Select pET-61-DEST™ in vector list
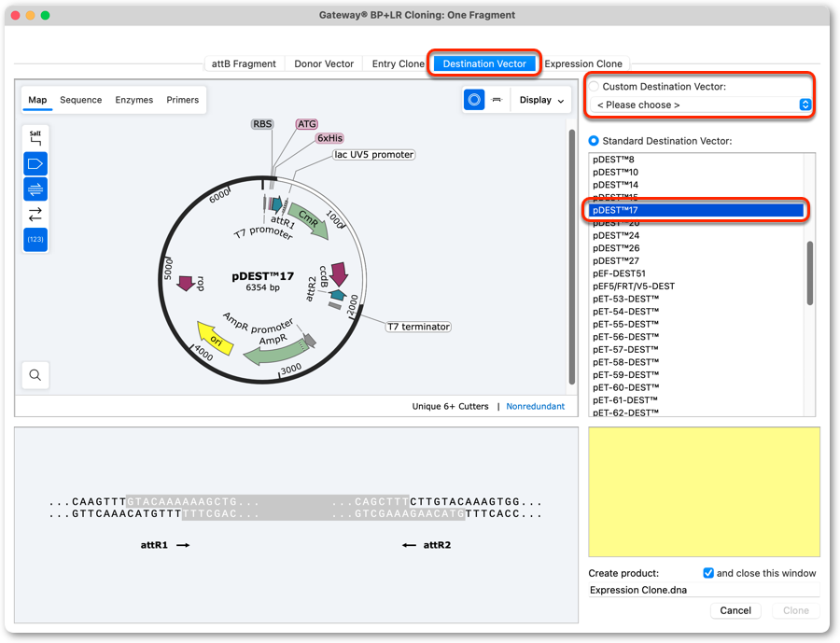Viewport: 840px width, 643px height. pyautogui.click(x=696, y=400)
